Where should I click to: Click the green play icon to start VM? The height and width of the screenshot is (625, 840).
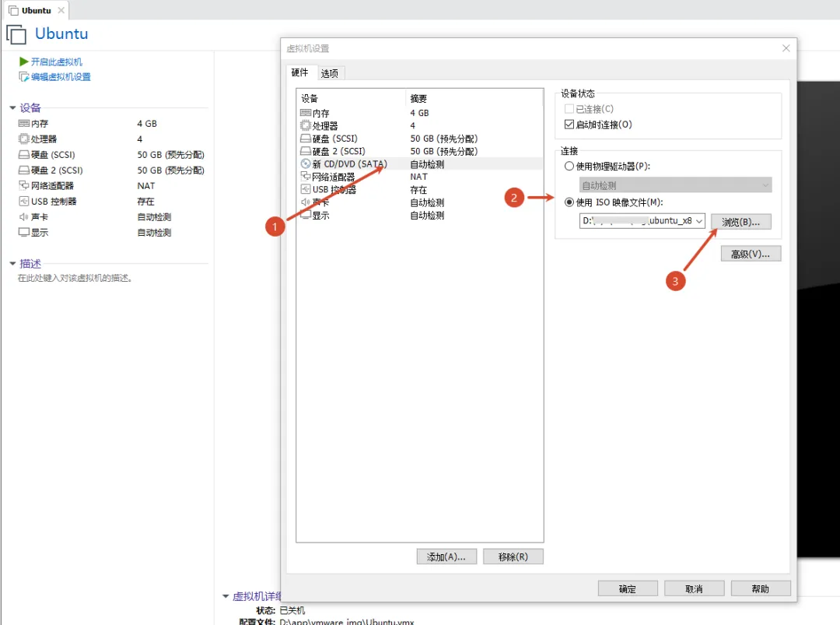(23, 61)
